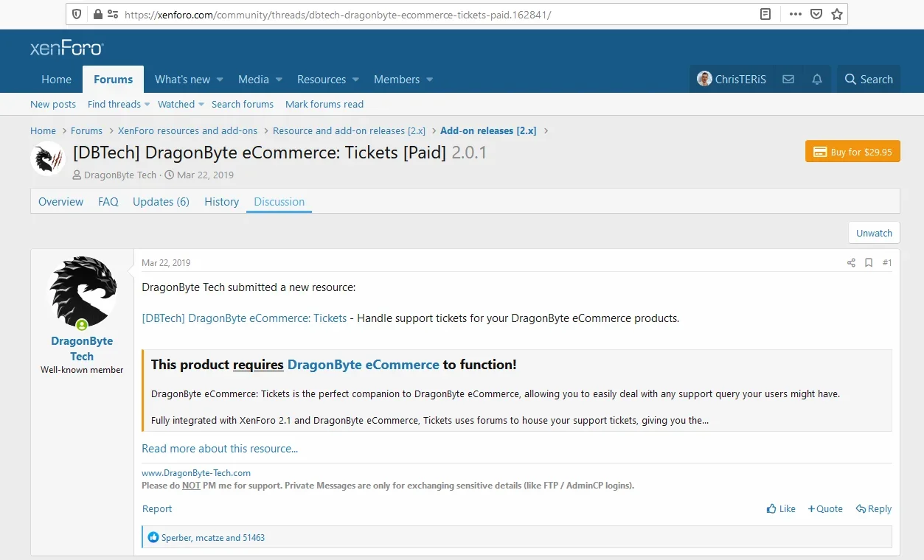Click the padlock site security icon
The image size is (924, 560).
click(97, 14)
